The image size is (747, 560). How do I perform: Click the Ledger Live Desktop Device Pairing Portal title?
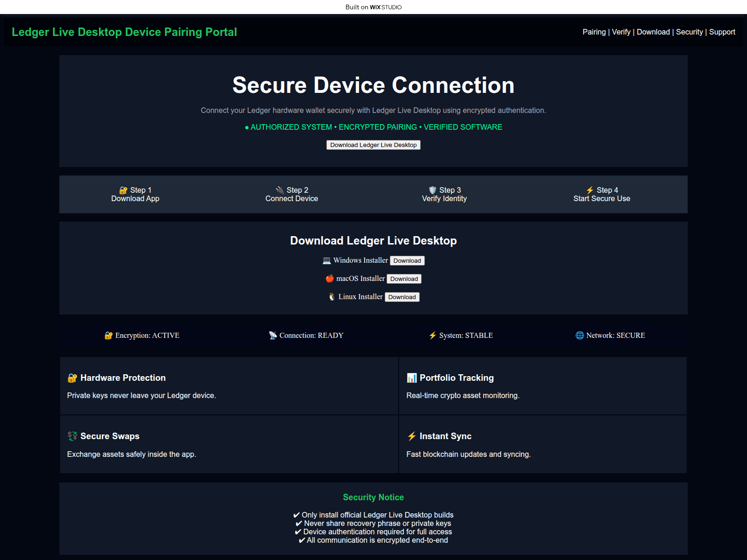tap(124, 32)
